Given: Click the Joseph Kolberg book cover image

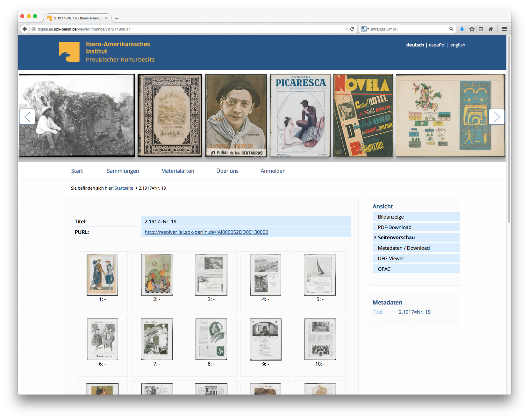Looking at the screenshot, I should pos(170,115).
